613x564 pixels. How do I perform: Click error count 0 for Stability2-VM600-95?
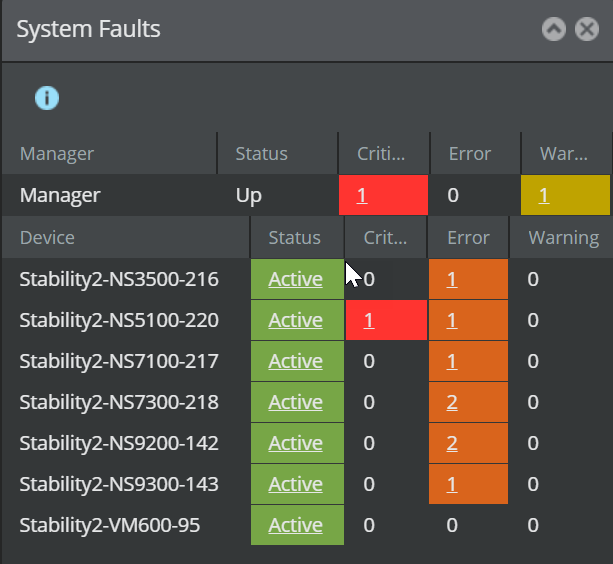click(452, 525)
